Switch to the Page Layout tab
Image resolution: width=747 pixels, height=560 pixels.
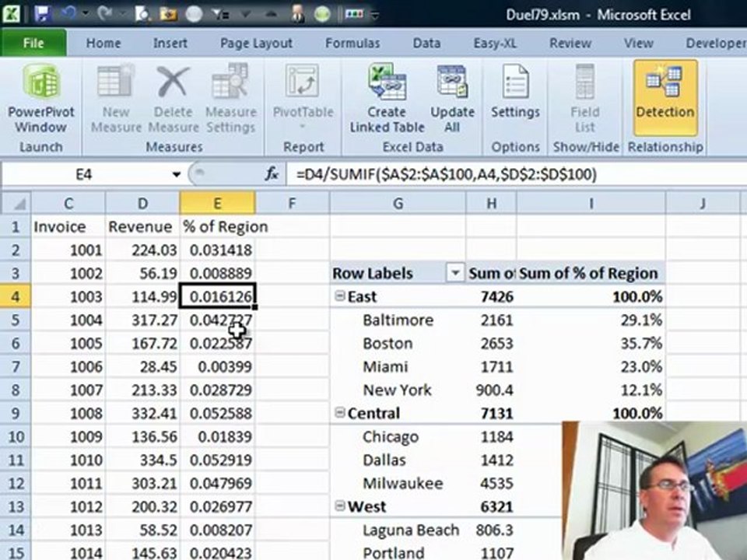point(256,44)
